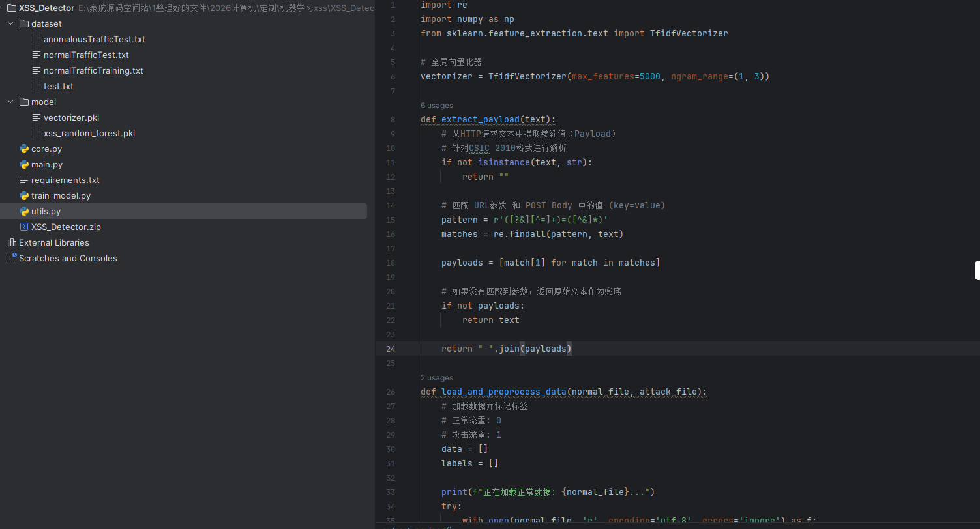Screen dimensions: 980x529
Task: Select normalTrafficTest.txt in the tree
Action: (x=86, y=55)
